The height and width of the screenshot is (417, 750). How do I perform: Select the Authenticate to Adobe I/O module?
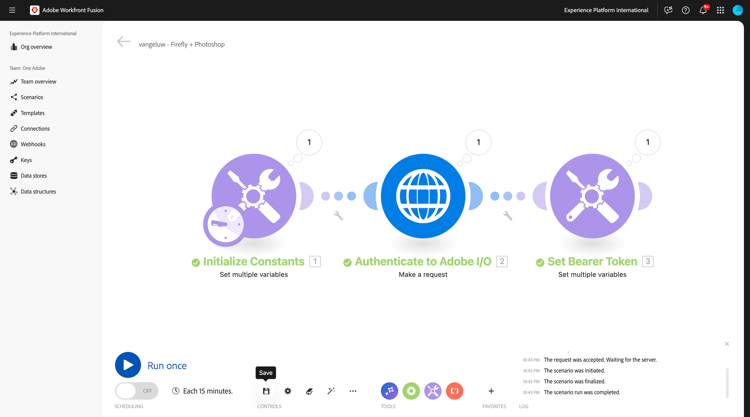click(423, 196)
